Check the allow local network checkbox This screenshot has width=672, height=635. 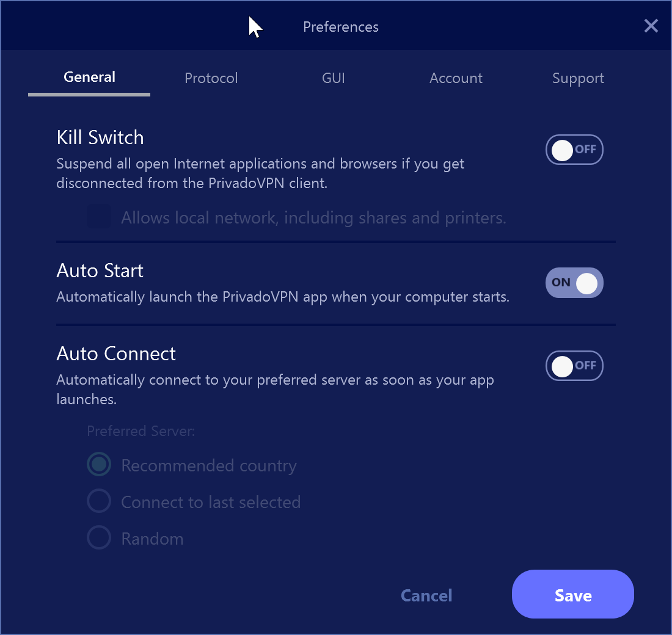pos(99,216)
